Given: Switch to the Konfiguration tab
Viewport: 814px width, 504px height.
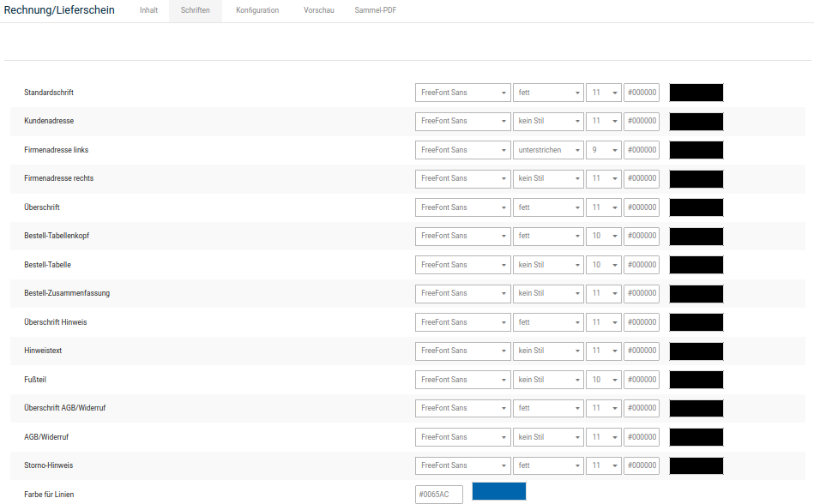Looking at the screenshot, I should [x=257, y=10].
